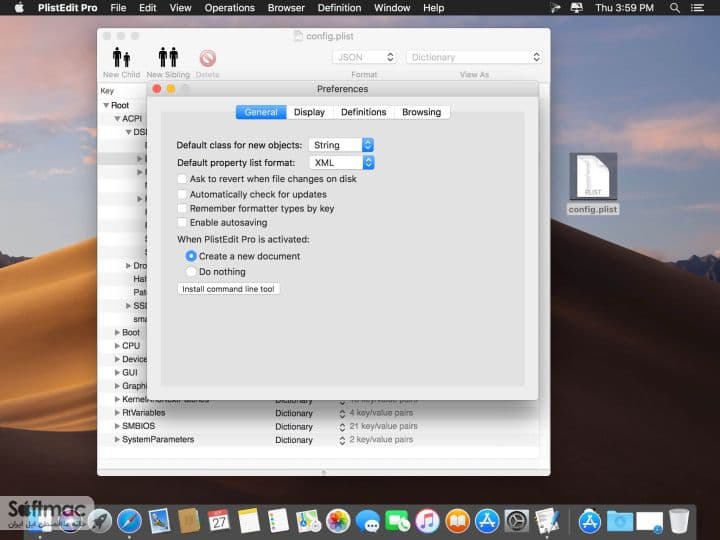Change the class stepper for the SystemParameters row
The image size is (720, 540).
(342, 440)
